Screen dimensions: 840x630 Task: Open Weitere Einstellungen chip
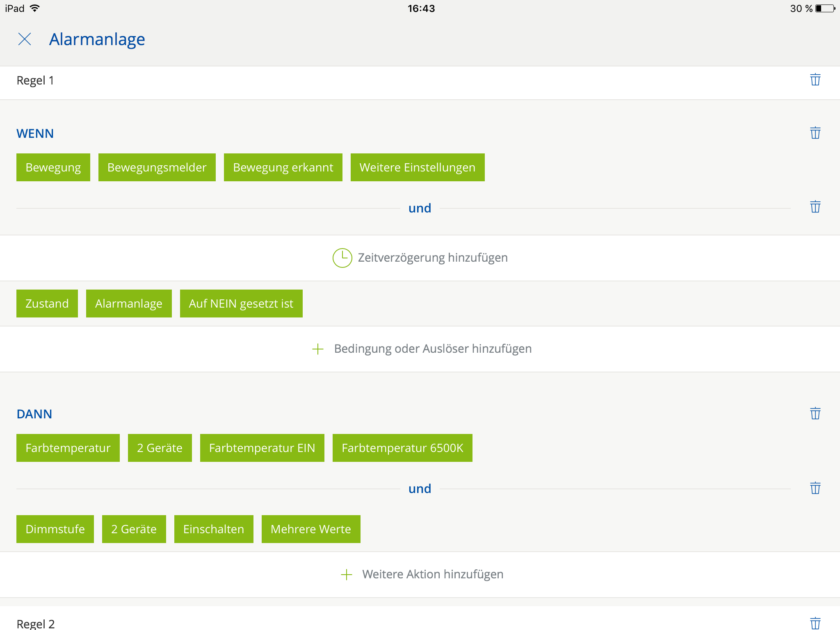(x=417, y=167)
